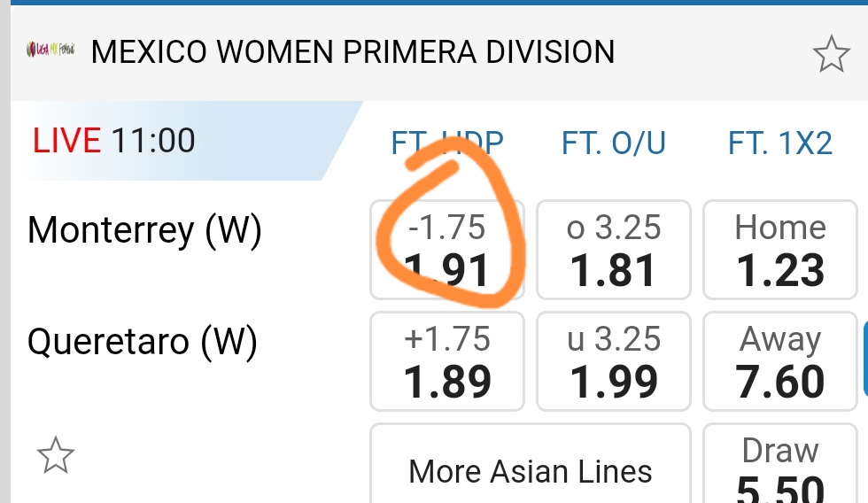This screenshot has height=503, width=868.
Task: Select Away win odds 7.60
Action: [x=780, y=361]
